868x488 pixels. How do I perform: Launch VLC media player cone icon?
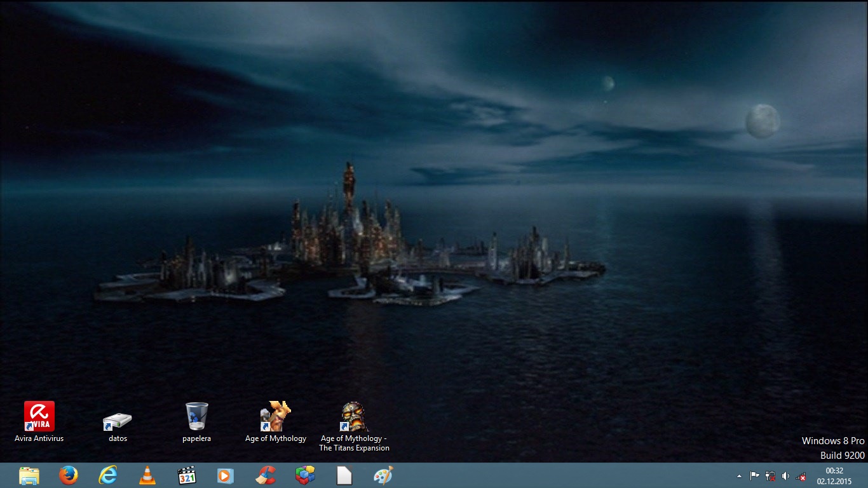click(x=147, y=475)
